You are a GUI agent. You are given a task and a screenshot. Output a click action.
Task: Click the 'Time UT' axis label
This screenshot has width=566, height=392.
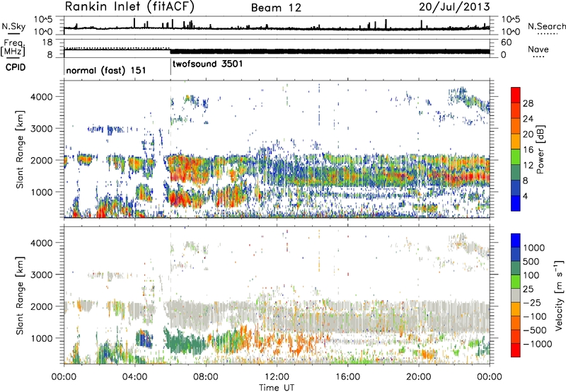277,388
